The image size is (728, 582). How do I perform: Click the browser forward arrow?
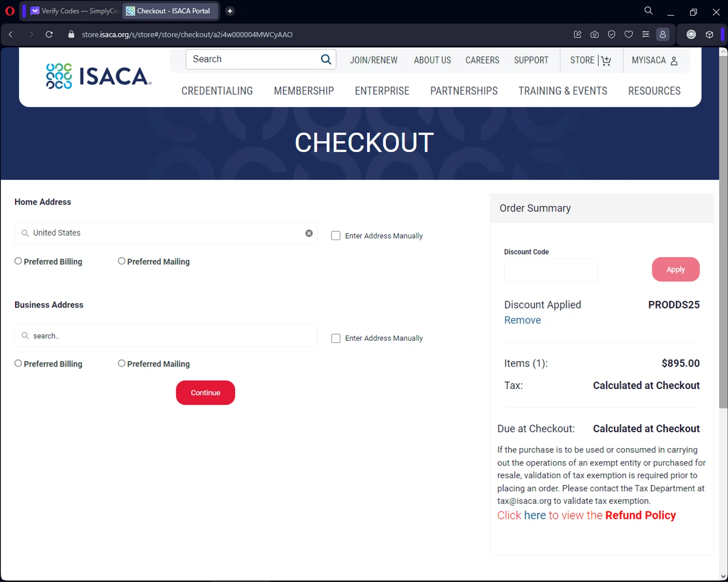tap(31, 34)
